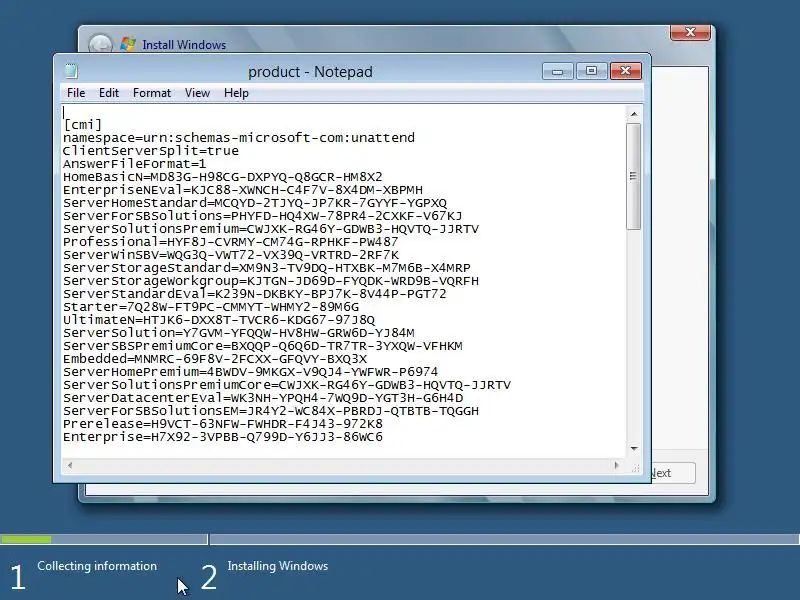Click the horizontal scrollbar right arrow
This screenshot has height=600, width=800.
(x=616, y=465)
